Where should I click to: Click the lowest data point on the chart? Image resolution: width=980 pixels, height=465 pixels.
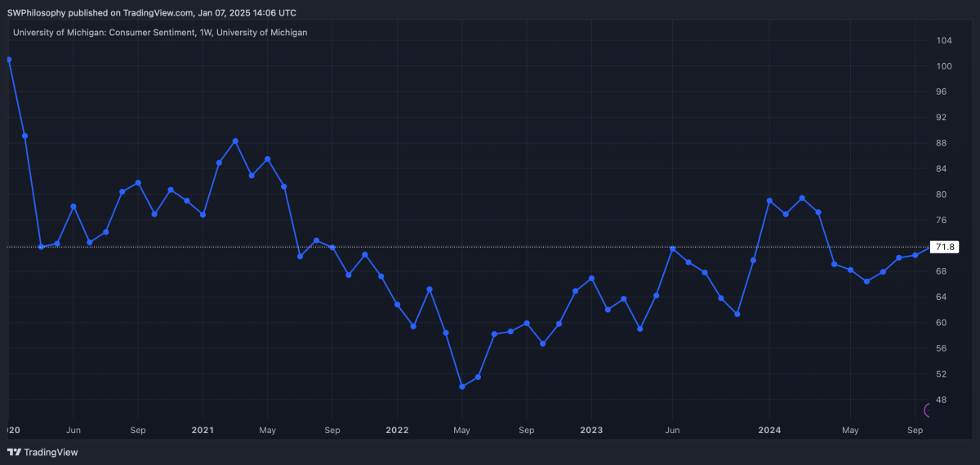(x=462, y=387)
